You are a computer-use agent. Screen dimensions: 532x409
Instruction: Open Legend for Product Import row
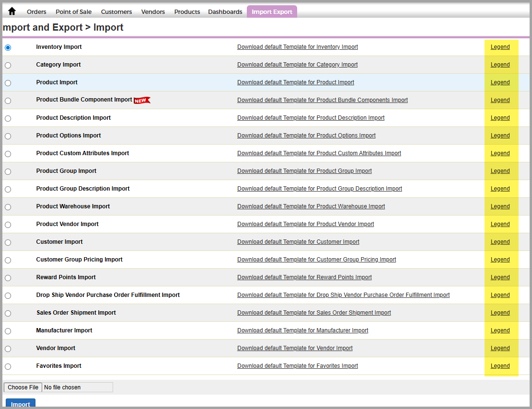click(x=500, y=82)
